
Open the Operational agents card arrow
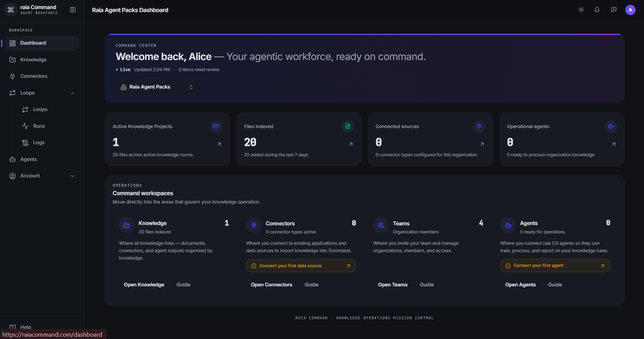click(614, 144)
